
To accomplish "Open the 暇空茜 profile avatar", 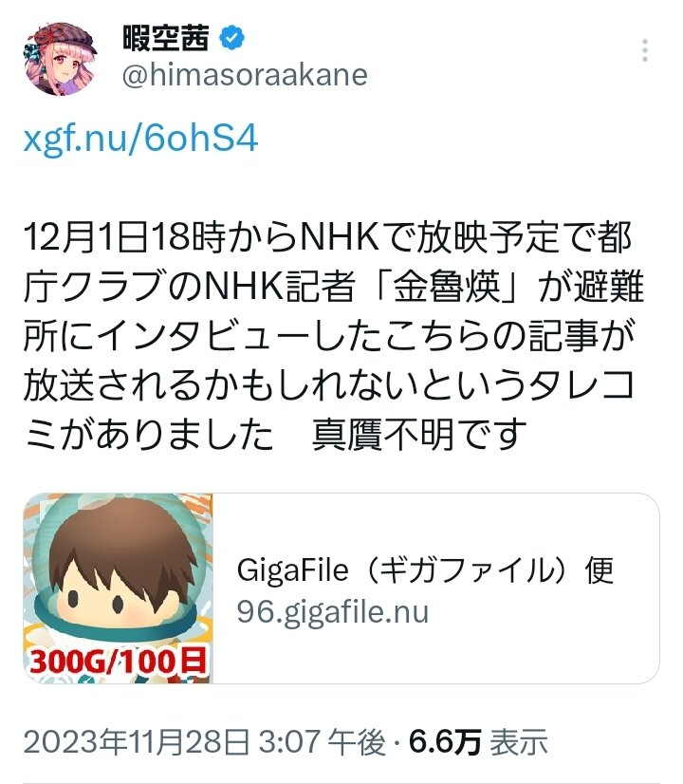I will click(60, 59).
